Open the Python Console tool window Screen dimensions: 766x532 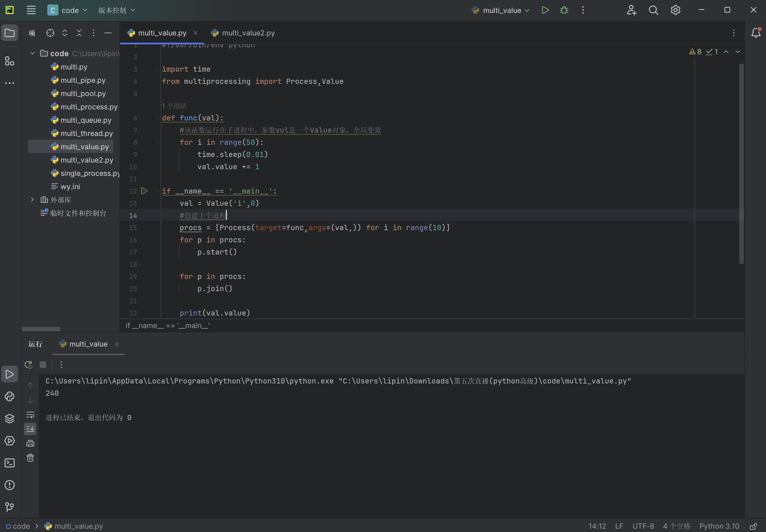coord(10,396)
